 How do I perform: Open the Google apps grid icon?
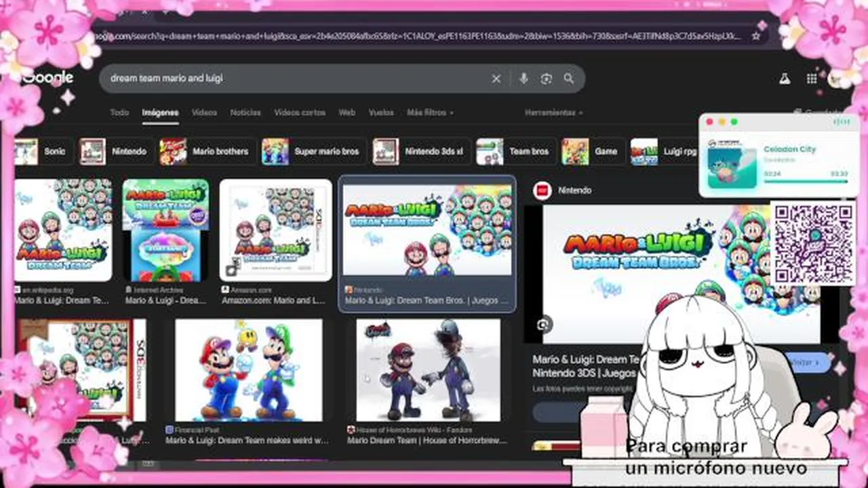pos(812,79)
